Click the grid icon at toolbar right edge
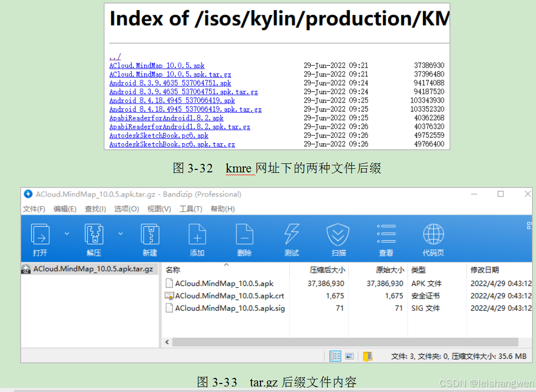This screenshot has height=392, width=536. pyautogui.click(x=529, y=225)
